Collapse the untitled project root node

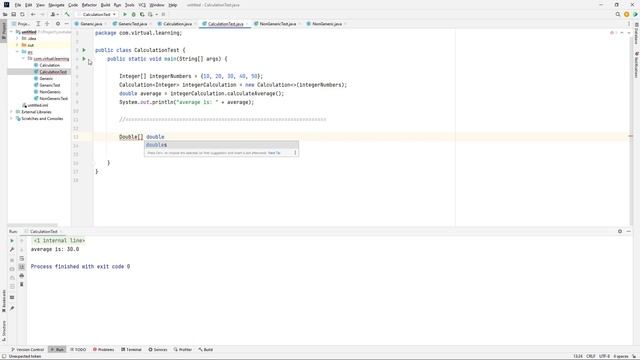coord(12,32)
